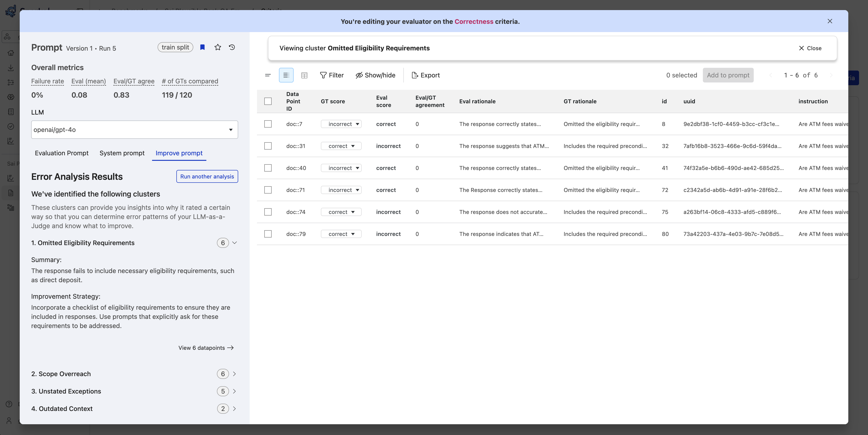Expand the Outdated Context cluster
Viewport: 868px width, 435px height.
(x=235, y=408)
